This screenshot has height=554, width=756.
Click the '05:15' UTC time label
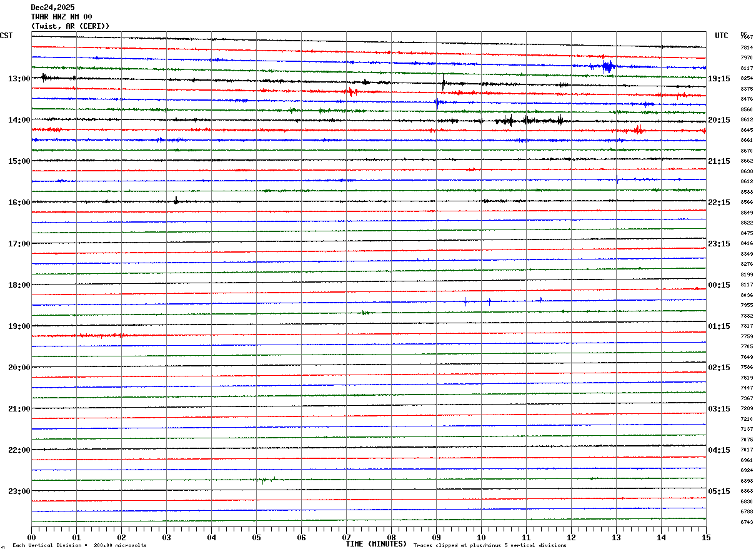pyautogui.click(x=719, y=491)
